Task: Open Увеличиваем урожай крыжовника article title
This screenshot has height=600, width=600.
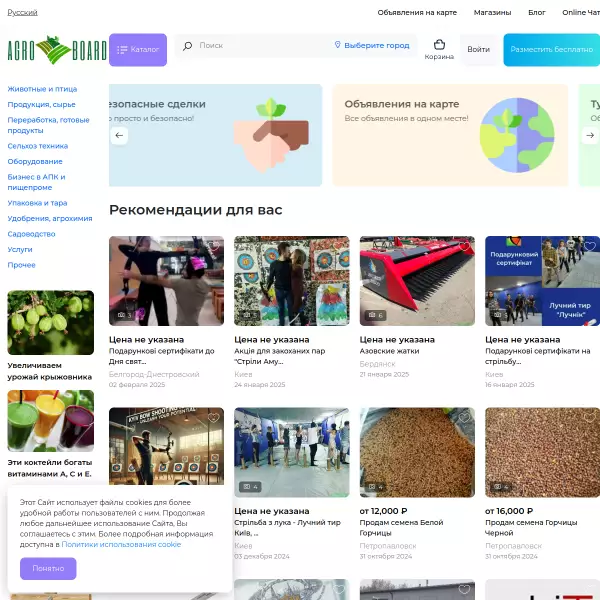Action: [x=50, y=371]
